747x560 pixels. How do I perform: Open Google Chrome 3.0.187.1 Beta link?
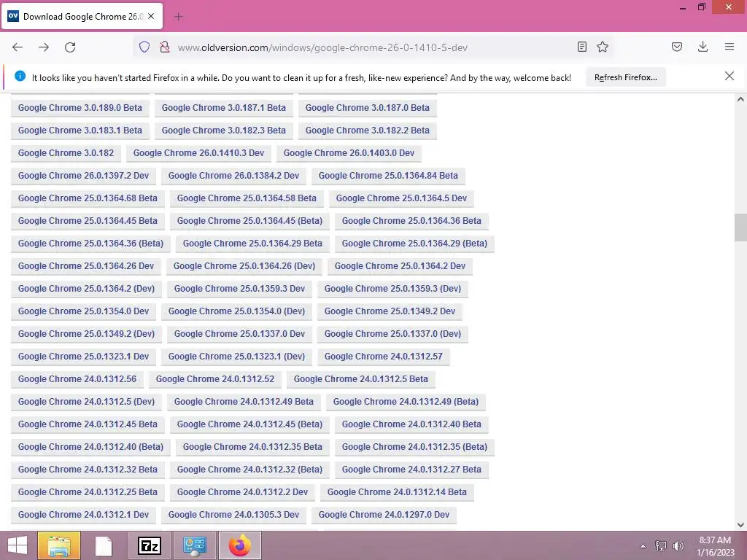(223, 108)
